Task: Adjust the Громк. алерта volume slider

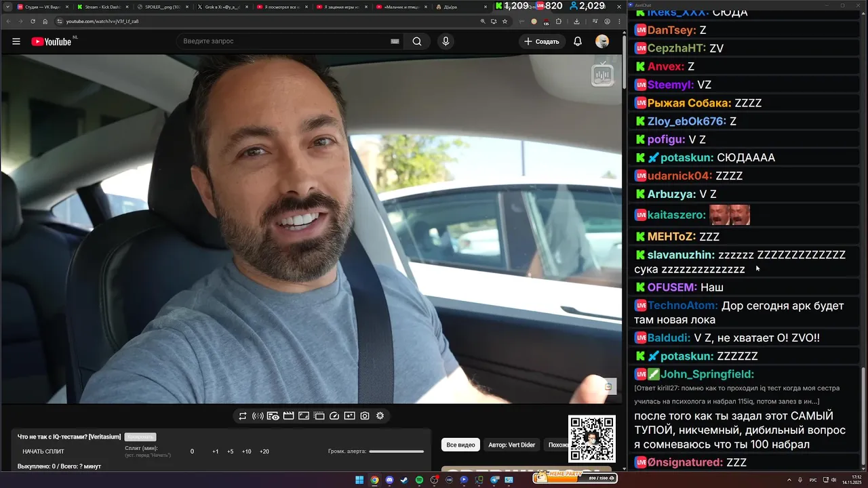Action: [397, 451]
